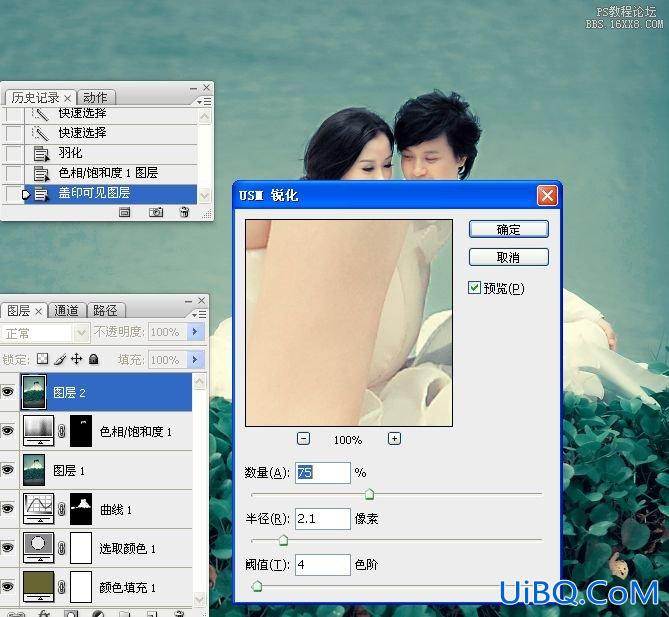Create new document from current state icon

pos(125,212)
